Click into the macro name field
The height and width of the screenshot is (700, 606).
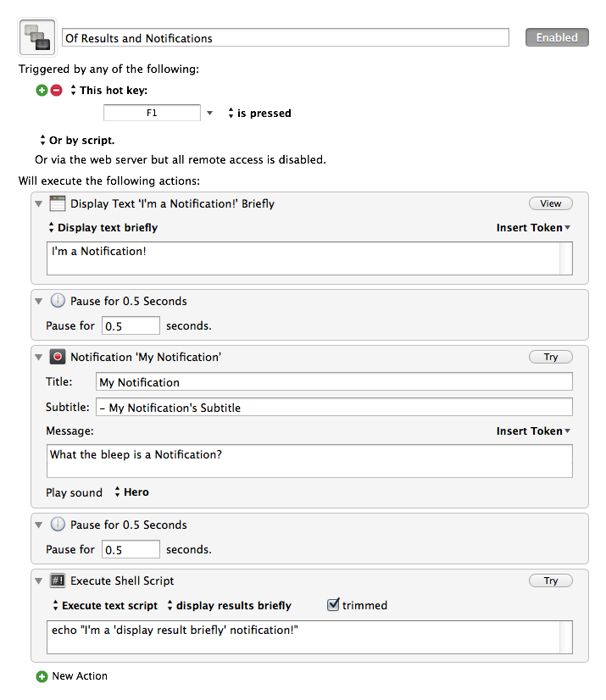point(286,37)
